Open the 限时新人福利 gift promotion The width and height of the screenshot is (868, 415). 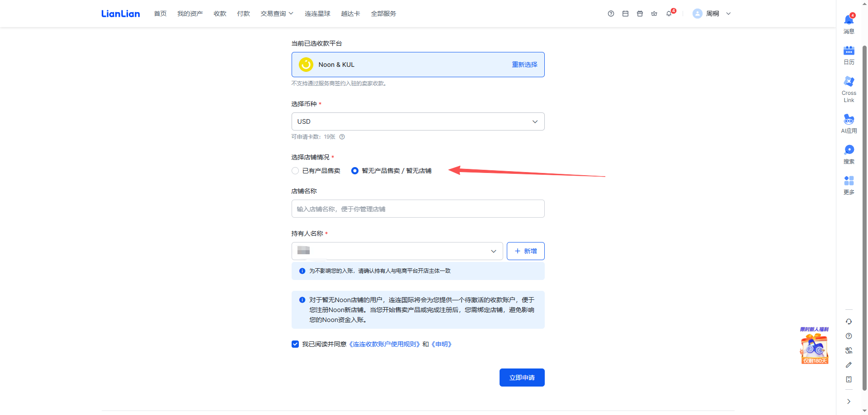[x=815, y=345]
